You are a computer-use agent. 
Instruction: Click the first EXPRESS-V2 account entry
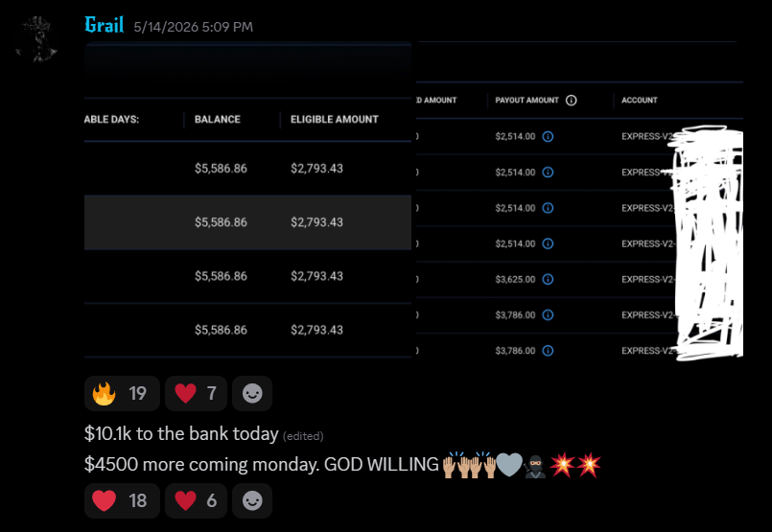[648, 136]
